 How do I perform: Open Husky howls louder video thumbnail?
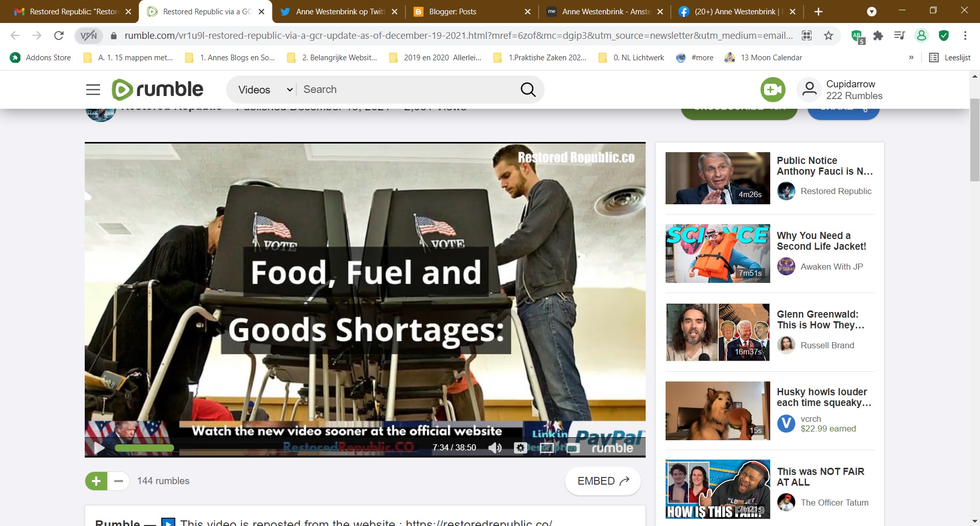[x=718, y=411]
